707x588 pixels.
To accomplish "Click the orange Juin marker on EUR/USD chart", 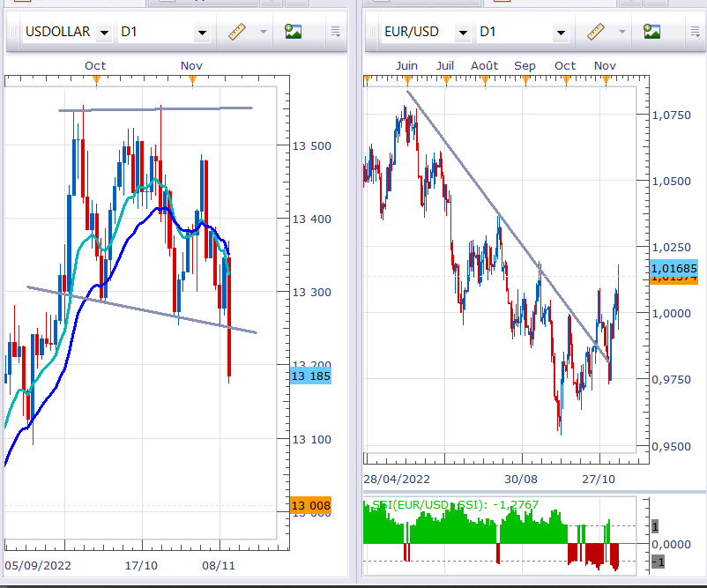I will click(x=407, y=80).
